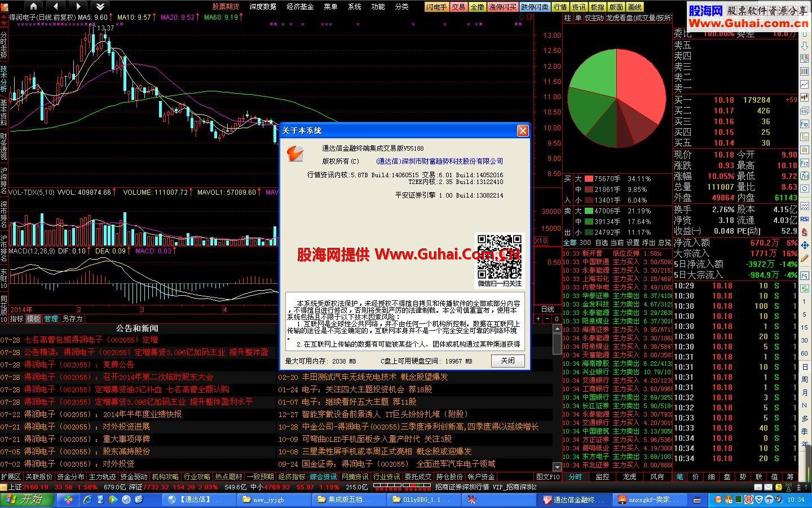Open the 经济基金 menu
The height and width of the screenshot is (508, 812).
tap(300, 7)
